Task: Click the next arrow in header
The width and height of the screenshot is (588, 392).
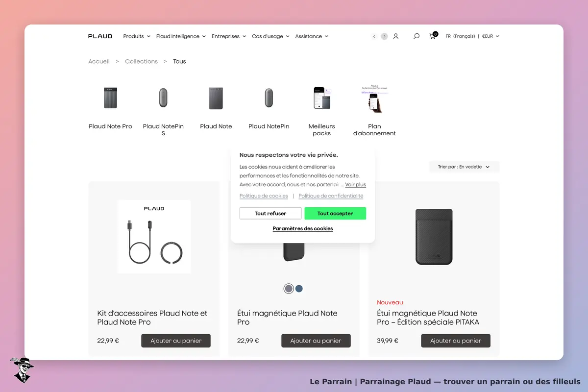Action: coord(384,36)
